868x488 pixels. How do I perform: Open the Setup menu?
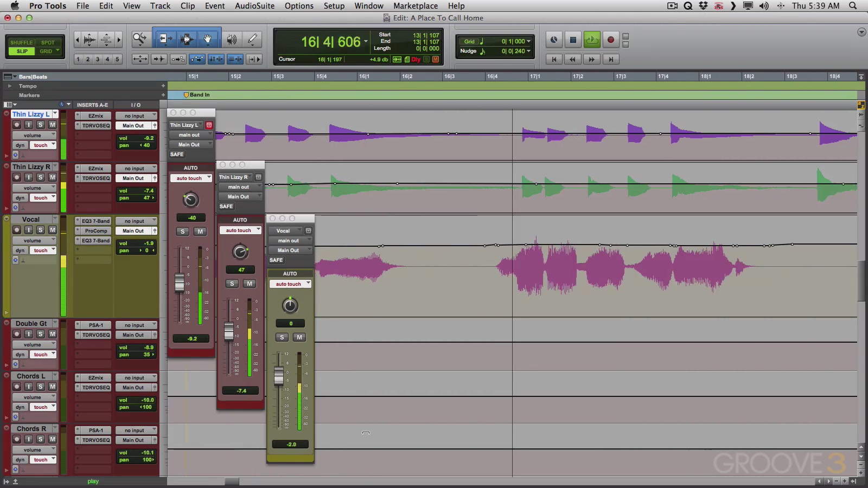[x=334, y=6]
